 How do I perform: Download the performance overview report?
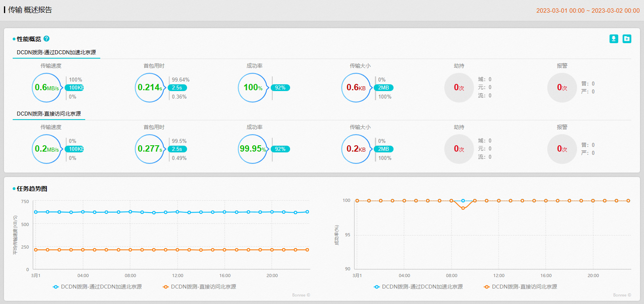614,39
